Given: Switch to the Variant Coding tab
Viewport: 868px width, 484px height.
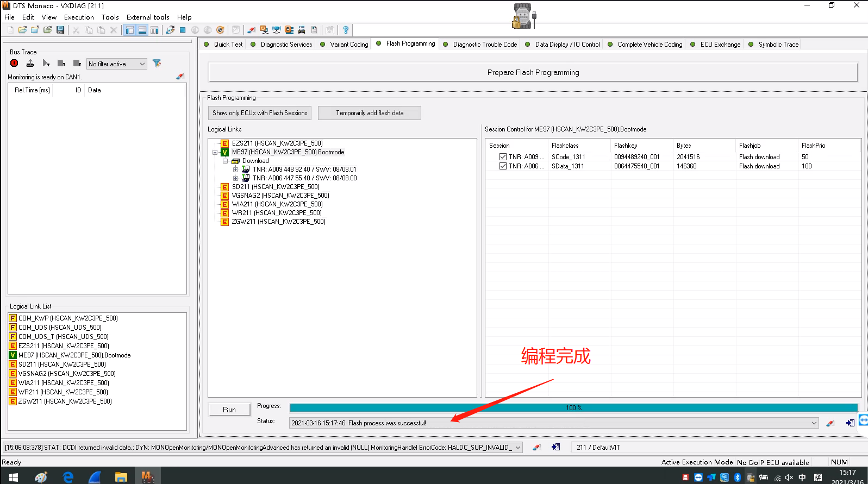Looking at the screenshot, I should 344,45.
